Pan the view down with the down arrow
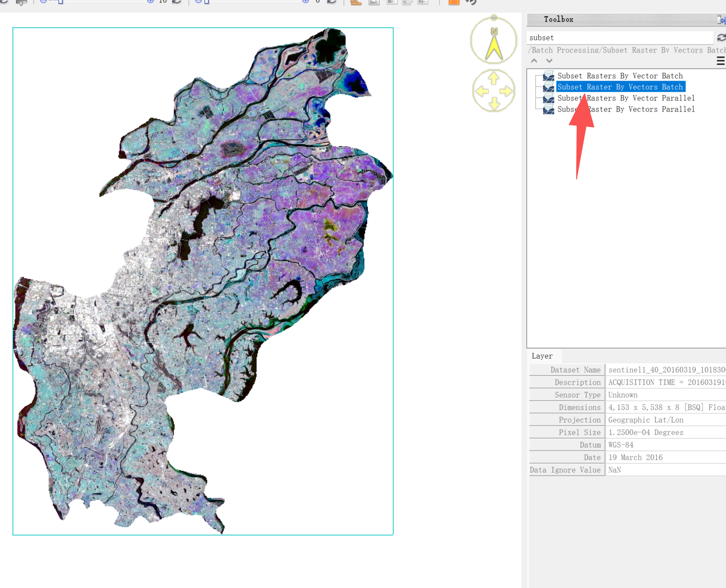This screenshot has height=588, width=726. 494,103
